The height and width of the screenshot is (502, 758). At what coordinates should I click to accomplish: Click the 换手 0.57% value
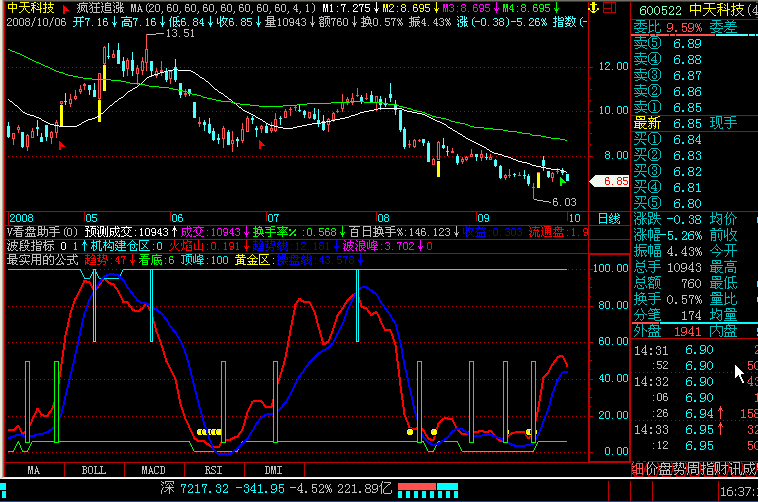(x=684, y=299)
